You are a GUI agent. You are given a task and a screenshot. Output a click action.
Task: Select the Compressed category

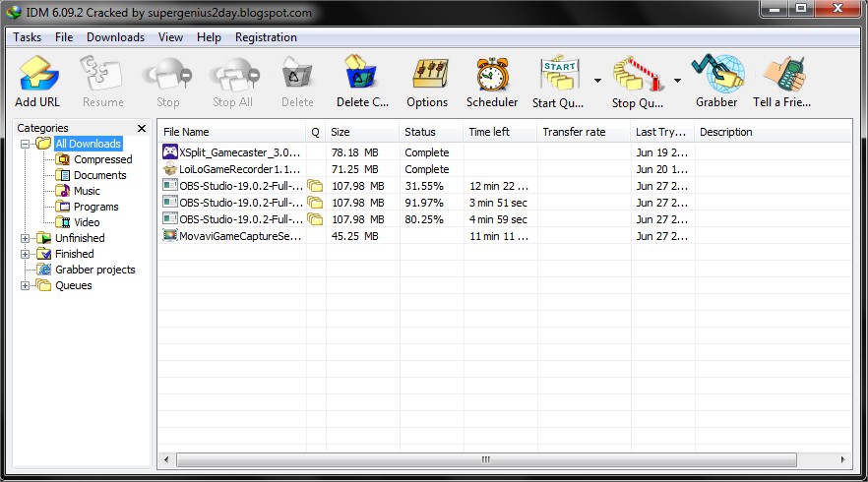click(x=103, y=159)
